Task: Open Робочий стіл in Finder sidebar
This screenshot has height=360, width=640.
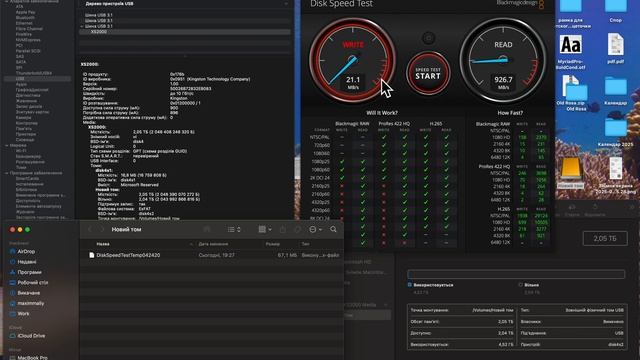Action: tap(33, 282)
